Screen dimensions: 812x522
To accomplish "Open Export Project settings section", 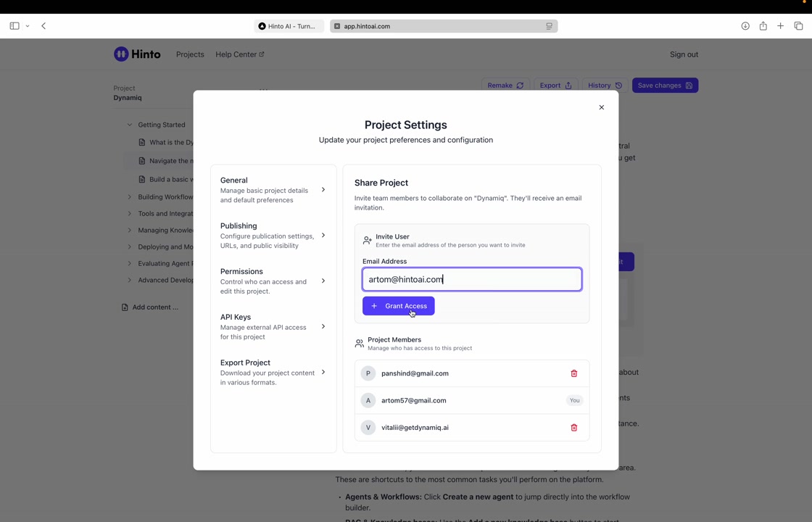I will (273, 372).
